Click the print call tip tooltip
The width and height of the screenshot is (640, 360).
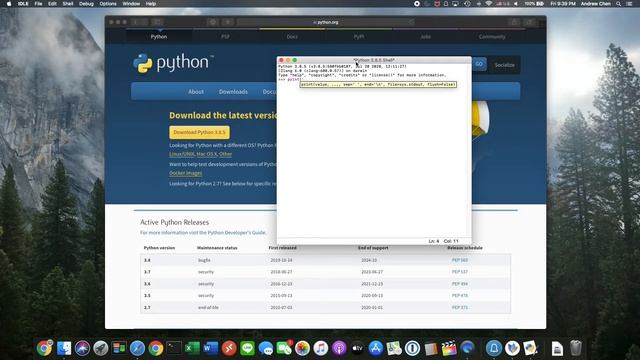[x=378, y=84]
